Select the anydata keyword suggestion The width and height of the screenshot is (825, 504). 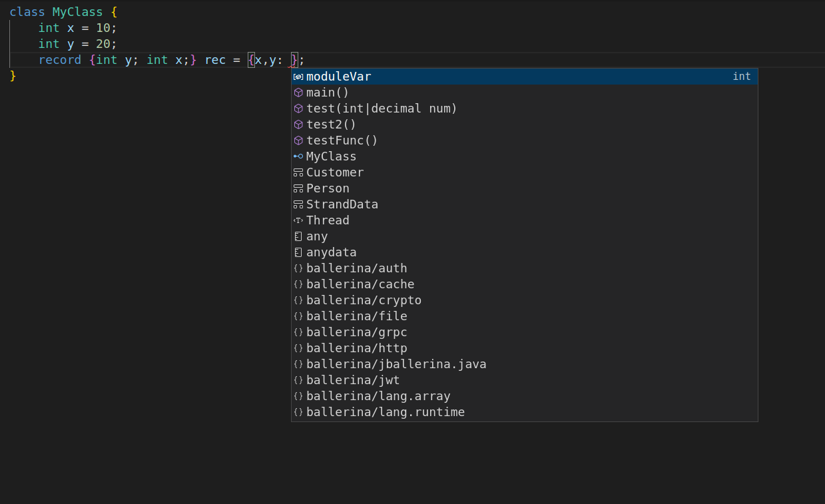(x=525, y=252)
